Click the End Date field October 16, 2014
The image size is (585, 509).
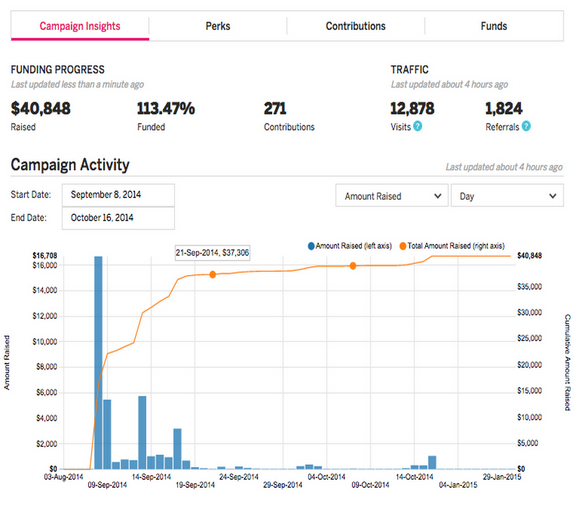click(118, 218)
